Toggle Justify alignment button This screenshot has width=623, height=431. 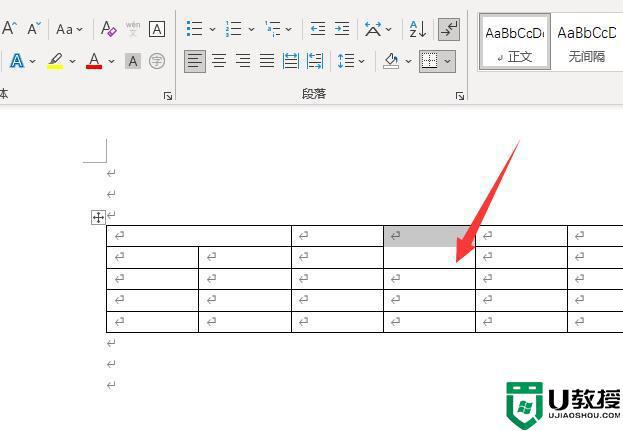[267, 61]
